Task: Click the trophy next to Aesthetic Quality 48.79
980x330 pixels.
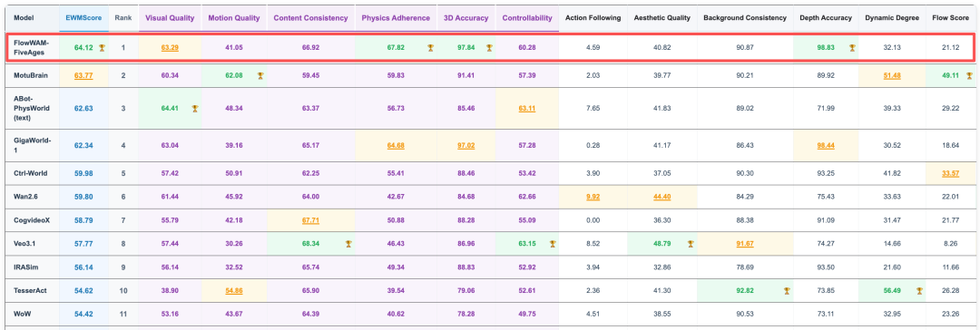Action: pyautogui.click(x=690, y=244)
